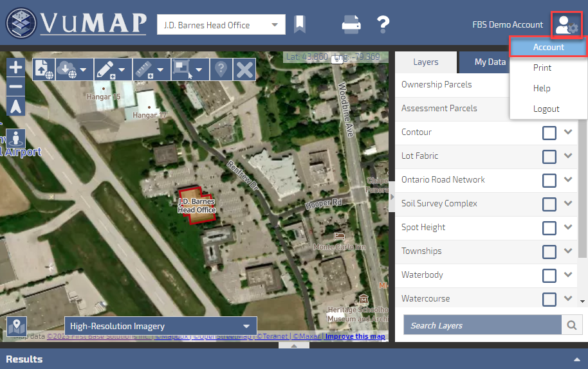Select the pencil drawing tool
588x369 pixels.
click(x=106, y=69)
